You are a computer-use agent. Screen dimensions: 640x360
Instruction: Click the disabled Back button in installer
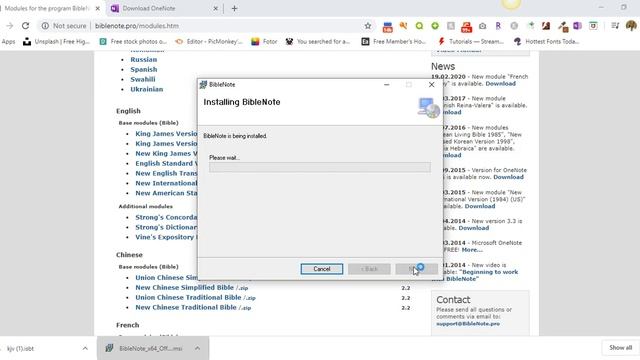pos(369,269)
